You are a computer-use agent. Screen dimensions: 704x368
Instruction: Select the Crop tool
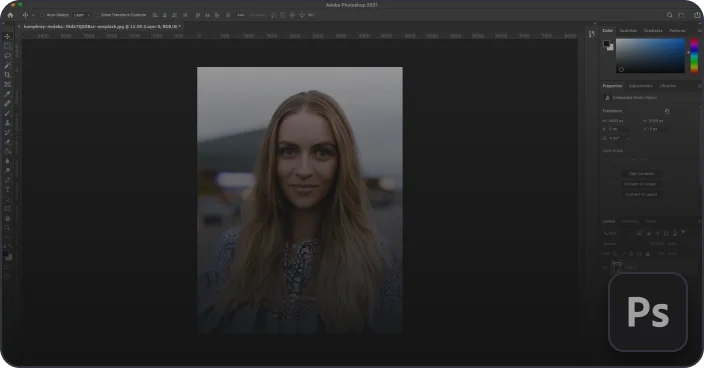click(7, 74)
